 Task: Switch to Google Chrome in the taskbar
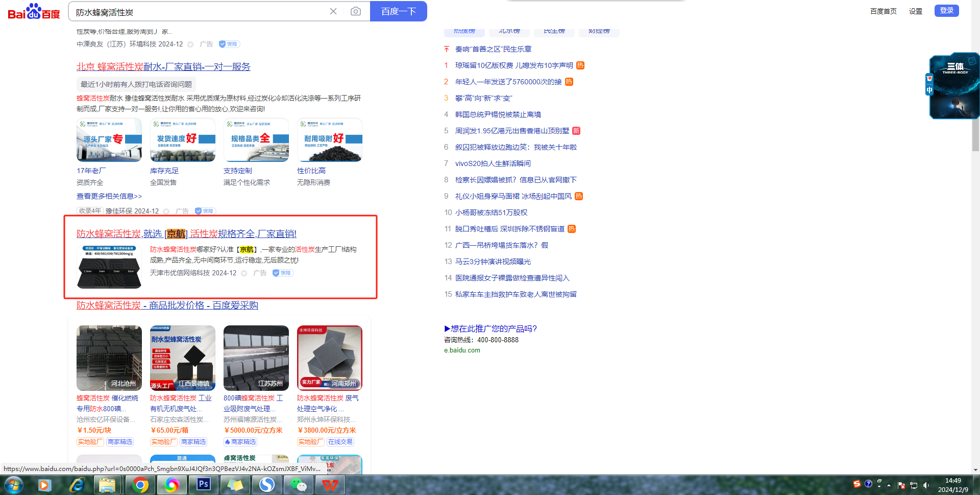pos(140,485)
